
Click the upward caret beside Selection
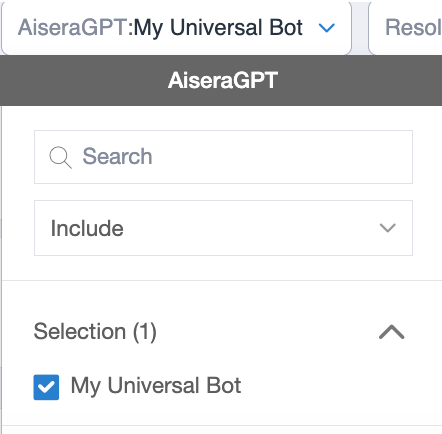tap(392, 332)
